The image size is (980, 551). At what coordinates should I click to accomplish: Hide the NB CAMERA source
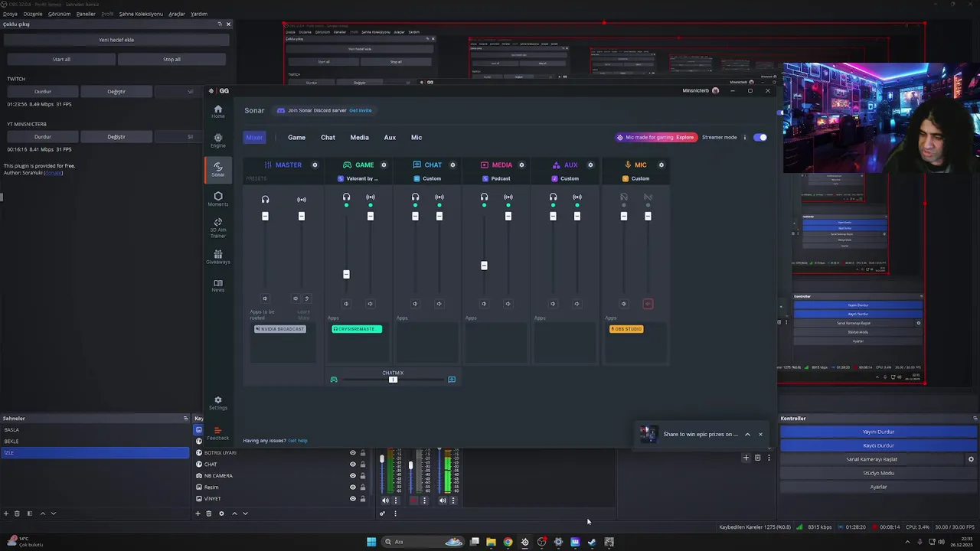pyautogui.click(x=353, y=476)
